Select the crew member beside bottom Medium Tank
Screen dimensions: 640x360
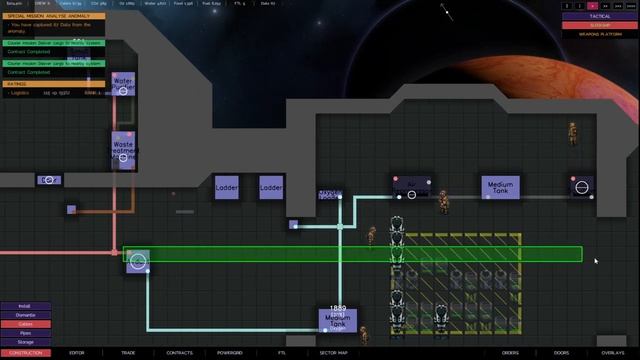click(x=363, y=335)
